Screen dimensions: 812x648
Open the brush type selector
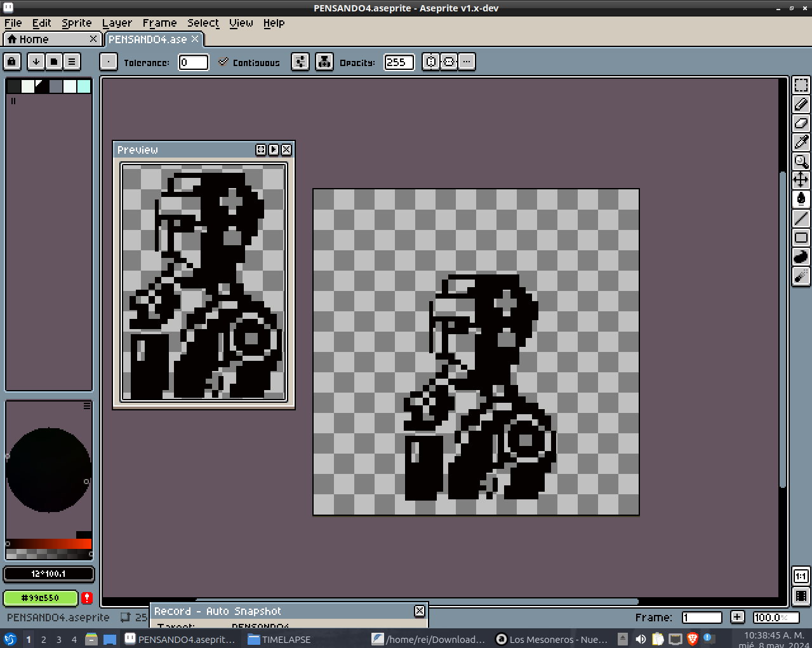point(109,62)
